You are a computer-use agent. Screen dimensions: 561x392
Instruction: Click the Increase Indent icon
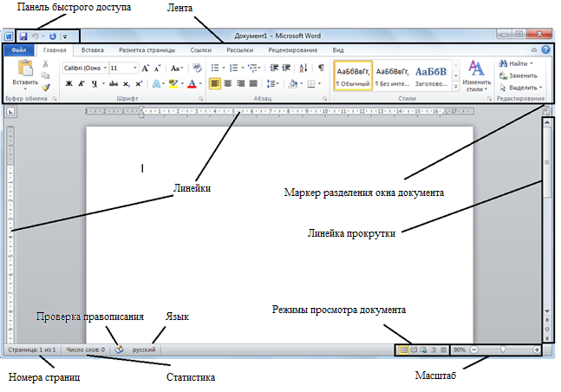coord(286,68)
